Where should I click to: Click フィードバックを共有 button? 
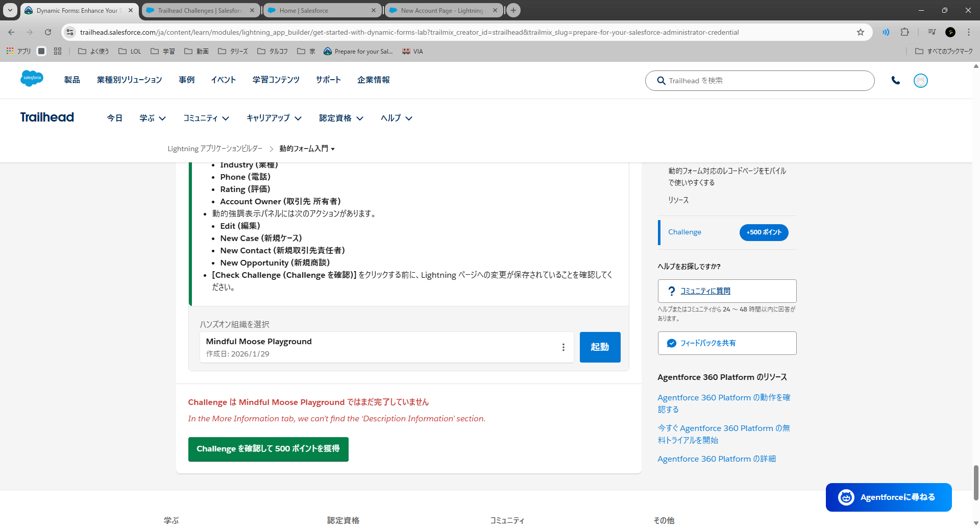click(x=727, y=343)
